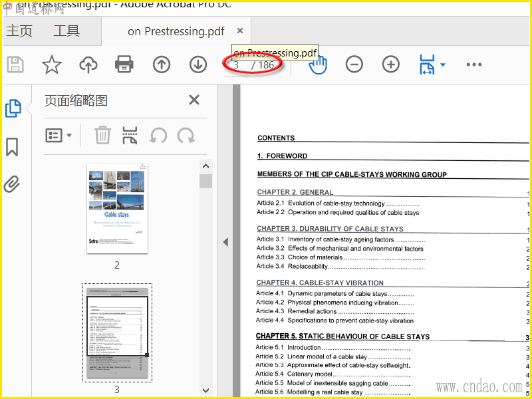Open the thumbnail options menu
The image size is (532, 399).
[x=59, y=136]
